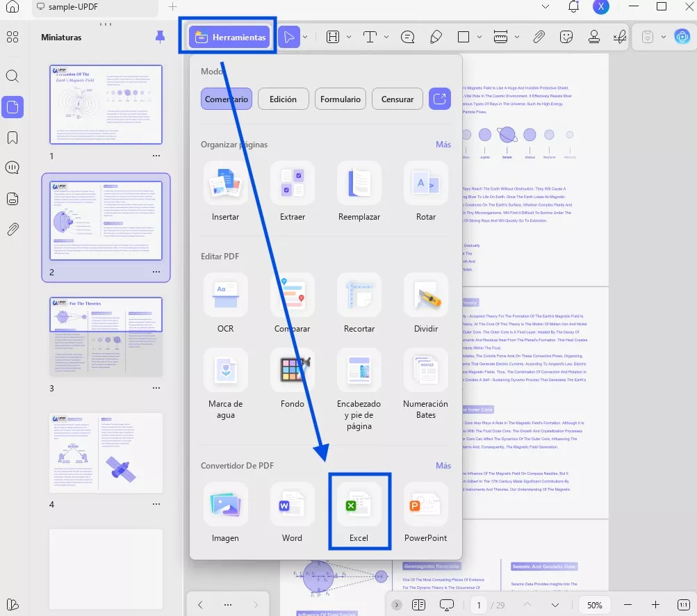Click the Reemplazar pages tool

359,192
